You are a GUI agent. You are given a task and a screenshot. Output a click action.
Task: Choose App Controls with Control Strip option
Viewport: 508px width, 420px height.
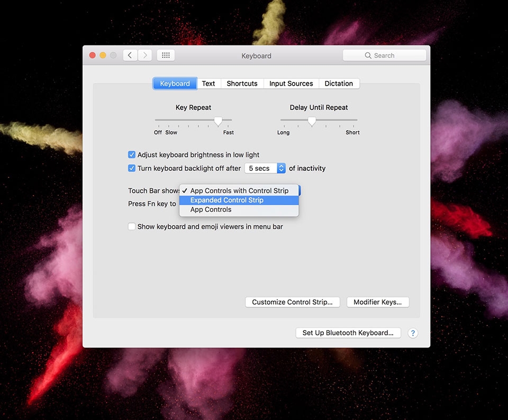coord(239,191)
